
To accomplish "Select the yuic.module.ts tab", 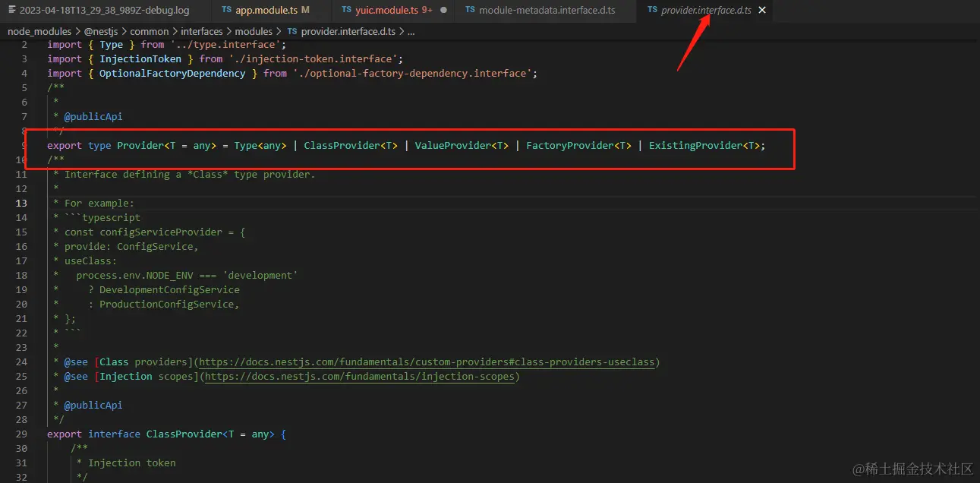I will point(394,11).
